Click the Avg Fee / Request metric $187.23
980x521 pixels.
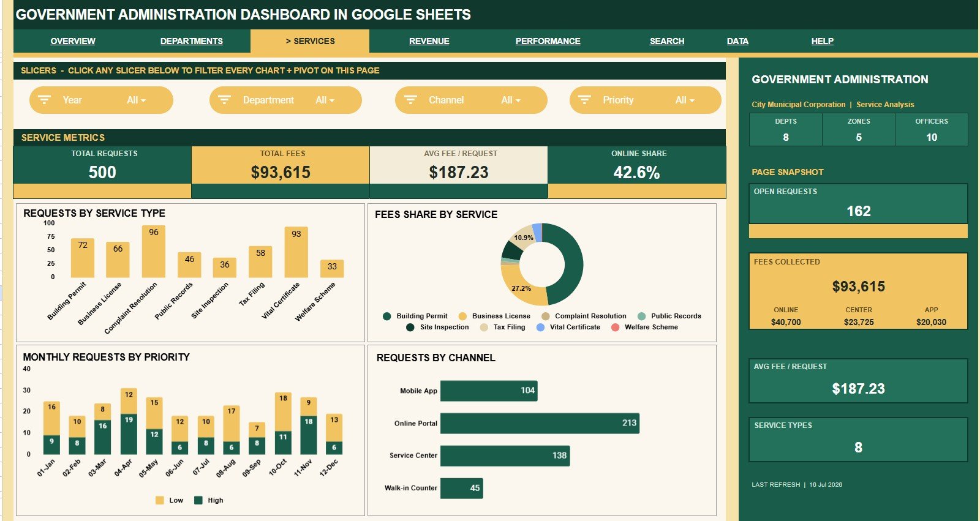459,172
